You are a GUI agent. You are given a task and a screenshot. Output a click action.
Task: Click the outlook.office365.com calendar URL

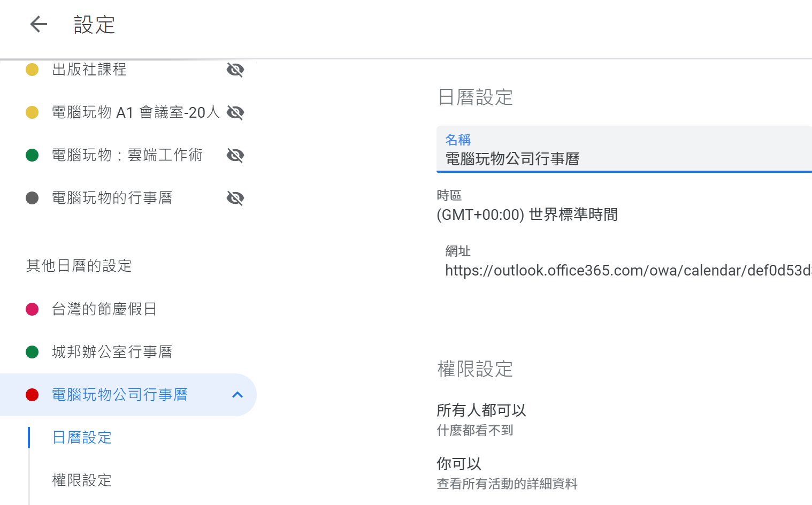pos(629,270)
